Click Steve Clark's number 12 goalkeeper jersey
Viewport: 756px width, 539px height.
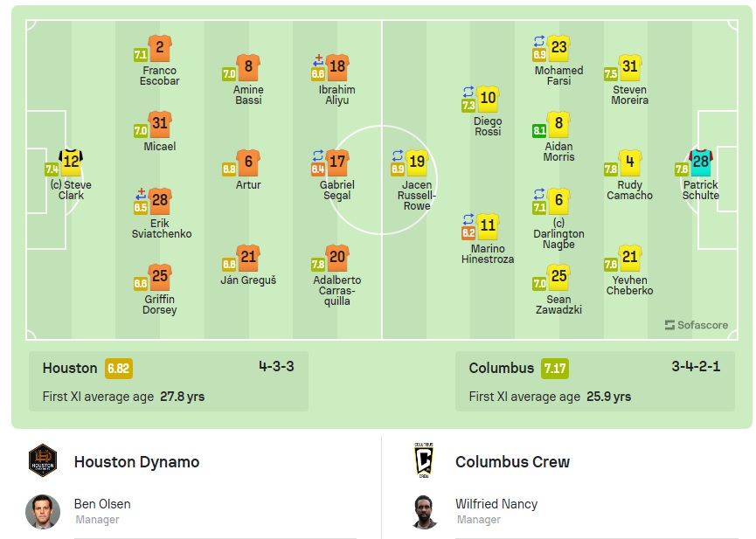point(71,162)
